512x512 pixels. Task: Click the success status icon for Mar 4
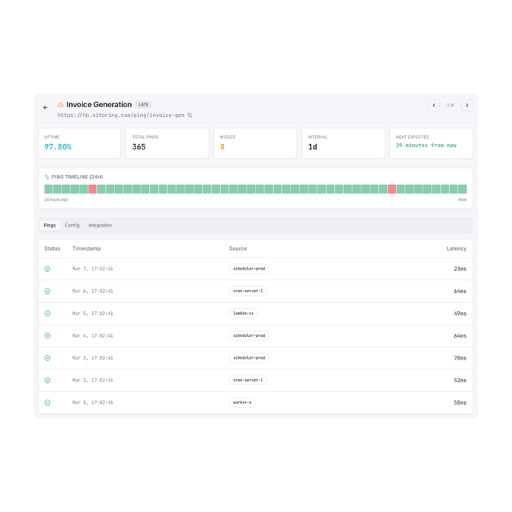[47, 336]
